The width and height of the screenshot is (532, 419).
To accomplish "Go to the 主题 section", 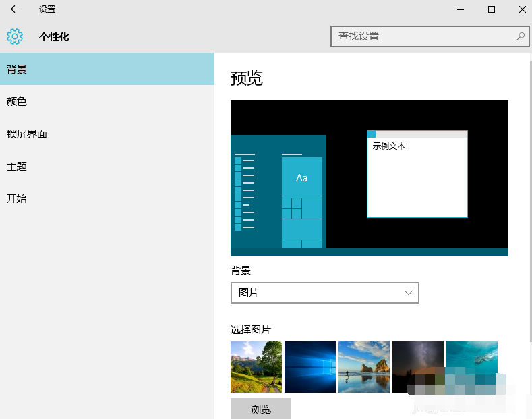I will 107,166.
